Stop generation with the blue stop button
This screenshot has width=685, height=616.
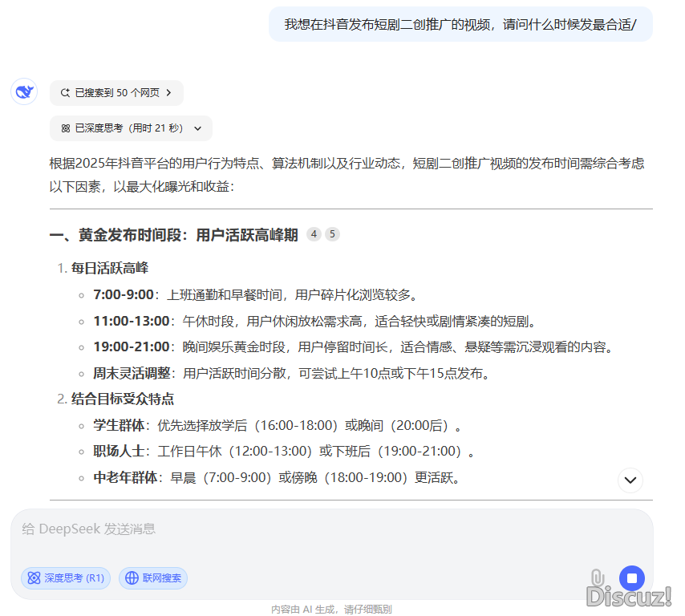coord(631,578)
